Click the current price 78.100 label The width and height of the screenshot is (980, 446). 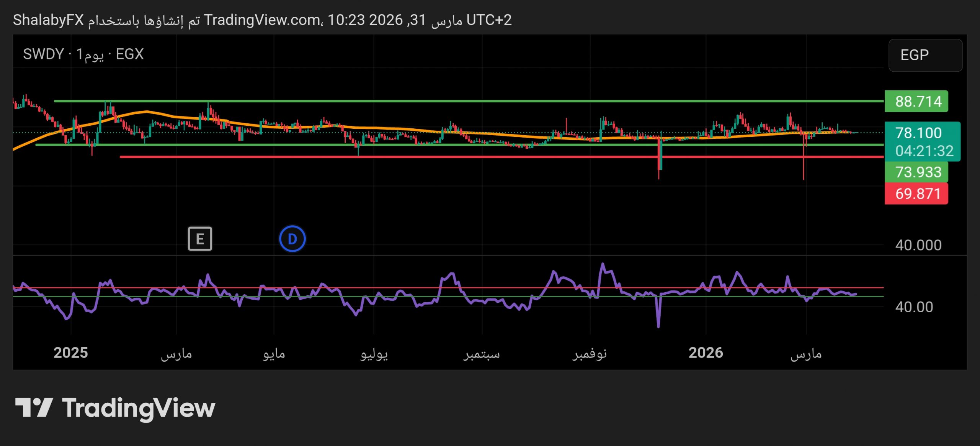[x=918, y=133]
